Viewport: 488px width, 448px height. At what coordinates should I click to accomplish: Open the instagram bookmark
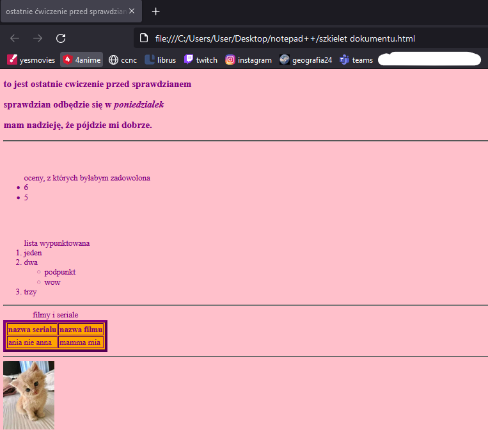pyautogui.click(x=248, y=60)
